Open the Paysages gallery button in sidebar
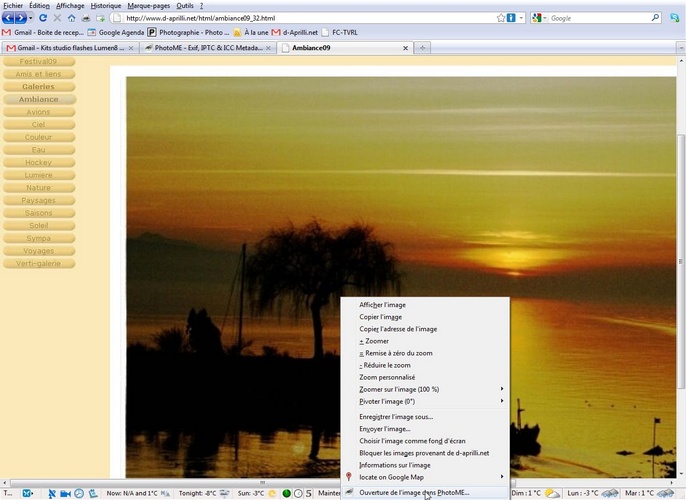 pyautogui.click(x=39, y=200)
